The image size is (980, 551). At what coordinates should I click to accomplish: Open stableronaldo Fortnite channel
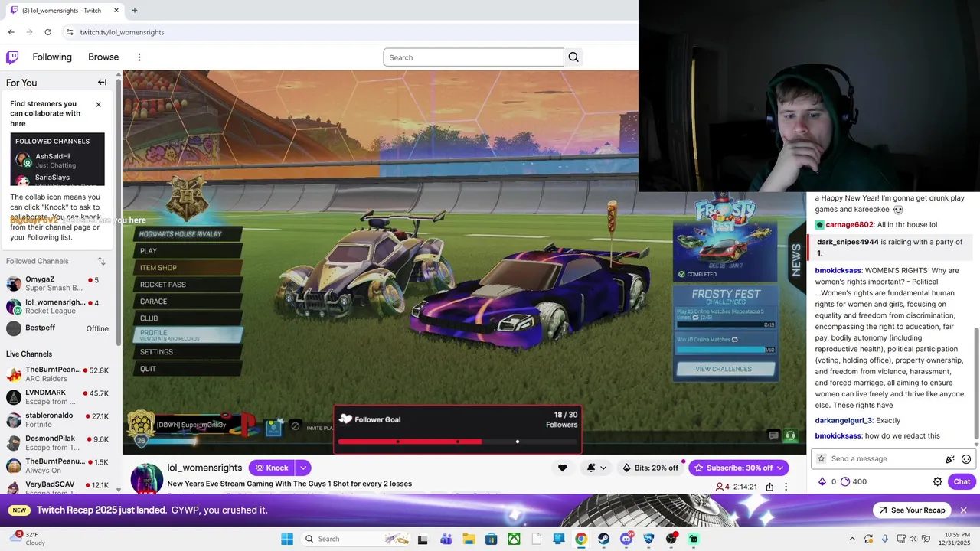pos(57,420)
